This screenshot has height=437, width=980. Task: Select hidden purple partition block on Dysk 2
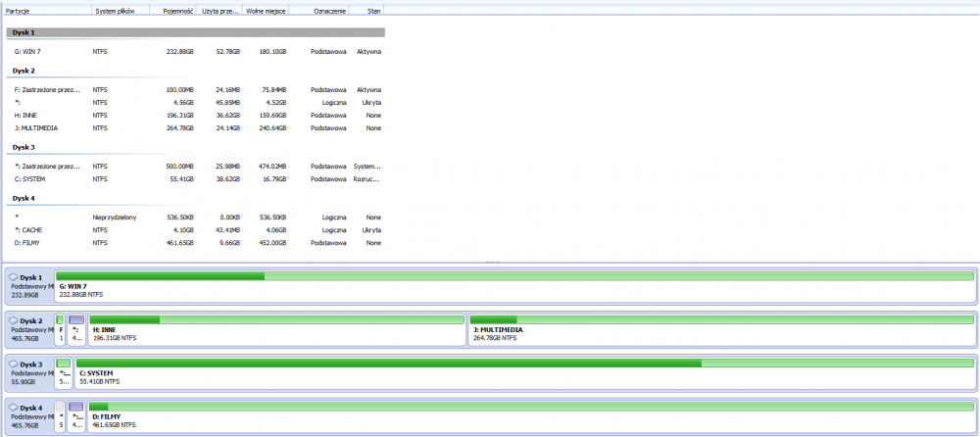(x=76, y=329)
